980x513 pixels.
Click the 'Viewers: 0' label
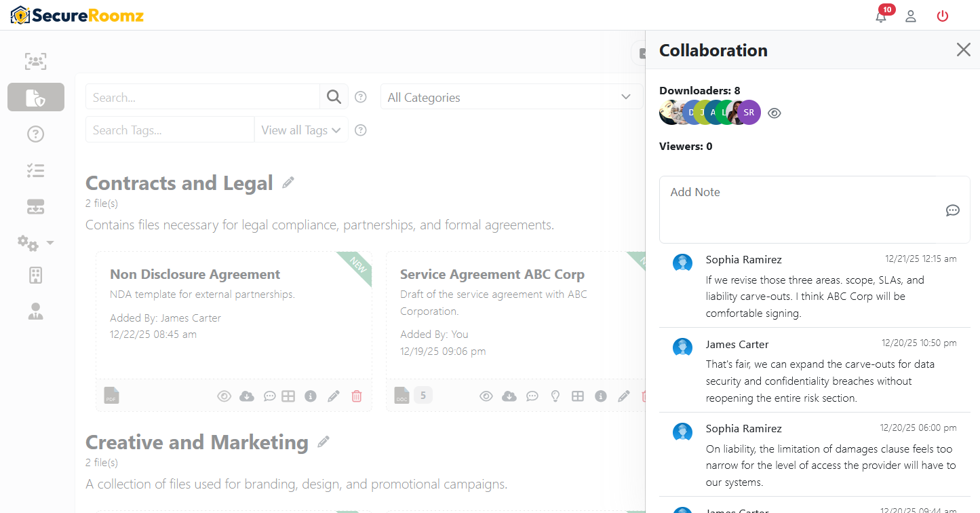686,146
